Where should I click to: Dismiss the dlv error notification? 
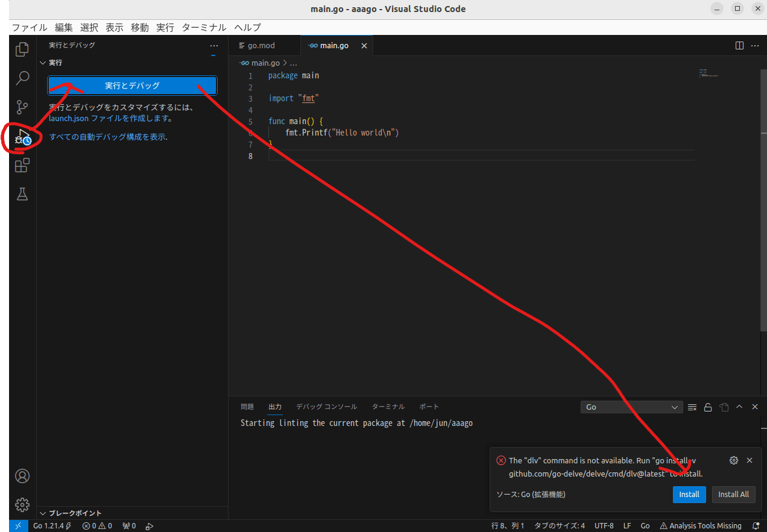(750, 460)
